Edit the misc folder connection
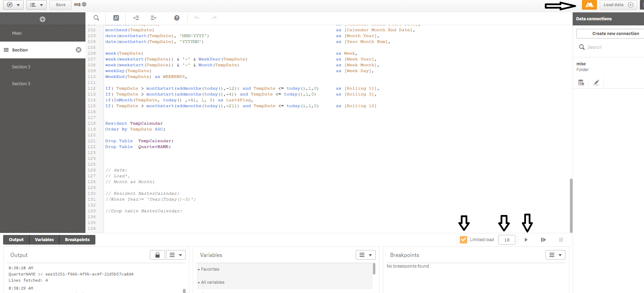The image size is (644, 293). (596, 83)
